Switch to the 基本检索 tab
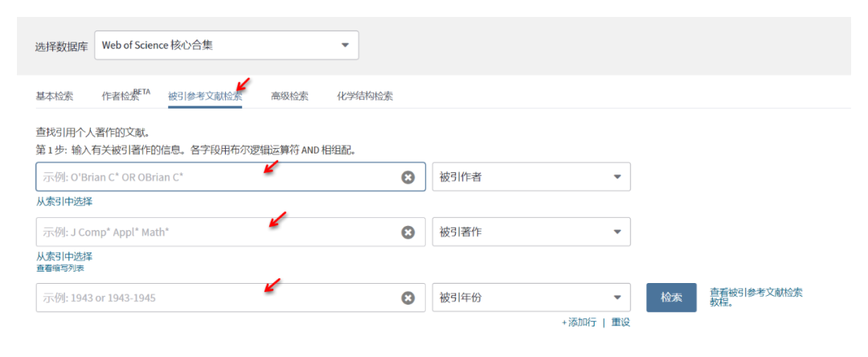 pos(55,96)
